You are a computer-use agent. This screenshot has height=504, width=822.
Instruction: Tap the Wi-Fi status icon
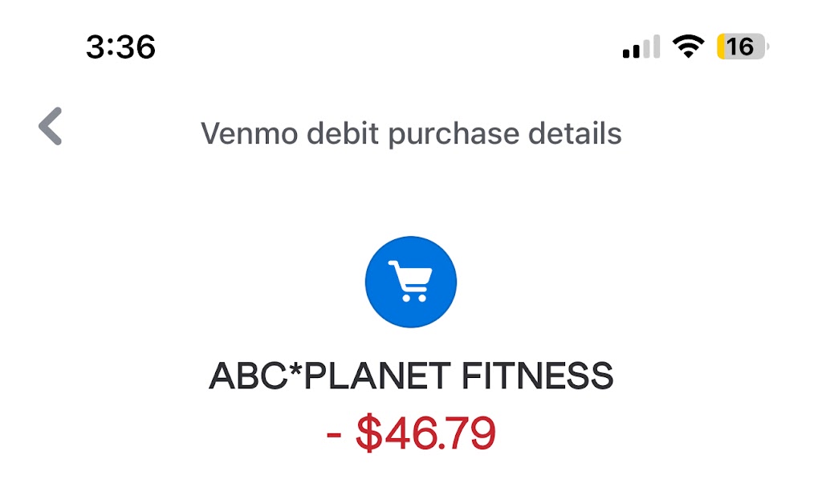point(688,47)
